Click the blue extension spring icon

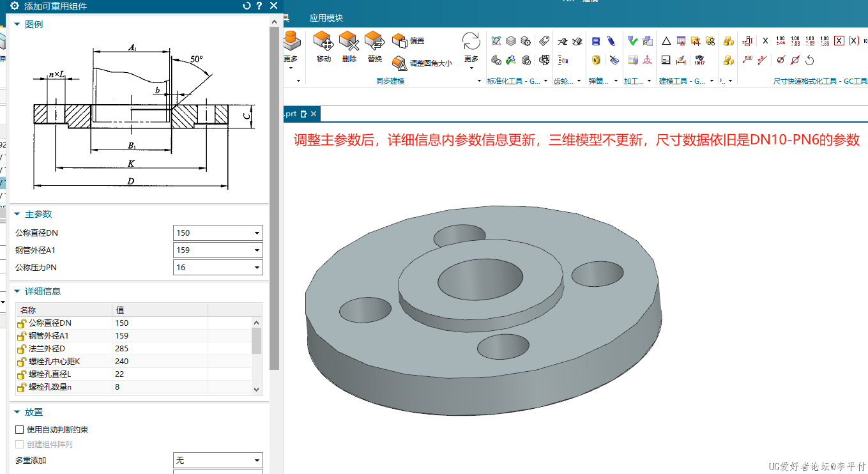coord(611,41)
